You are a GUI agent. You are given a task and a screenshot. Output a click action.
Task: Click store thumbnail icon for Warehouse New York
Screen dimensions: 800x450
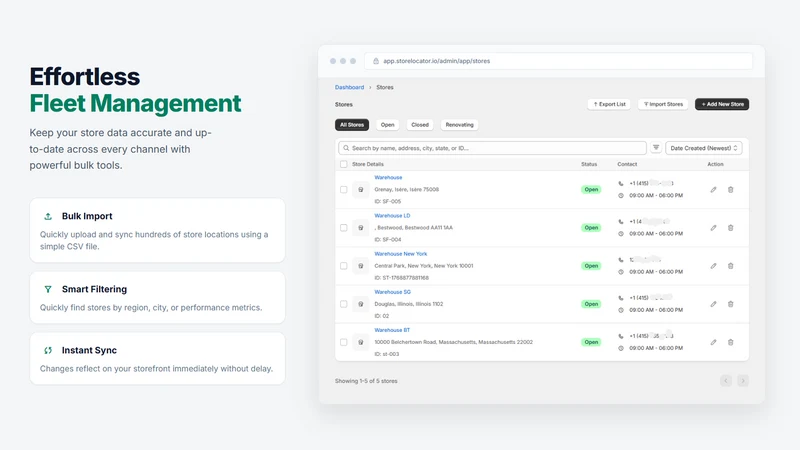(361, 266)
